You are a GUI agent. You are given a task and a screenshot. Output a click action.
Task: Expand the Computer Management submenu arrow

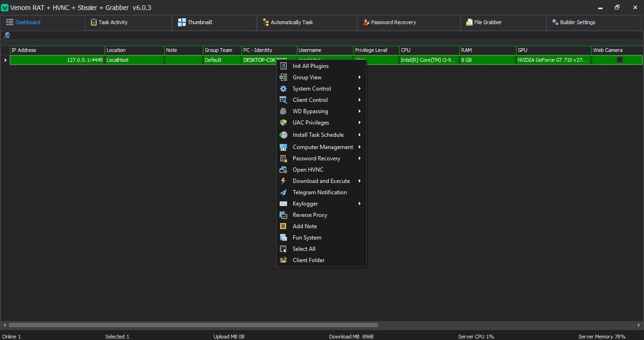click(360, 147)
